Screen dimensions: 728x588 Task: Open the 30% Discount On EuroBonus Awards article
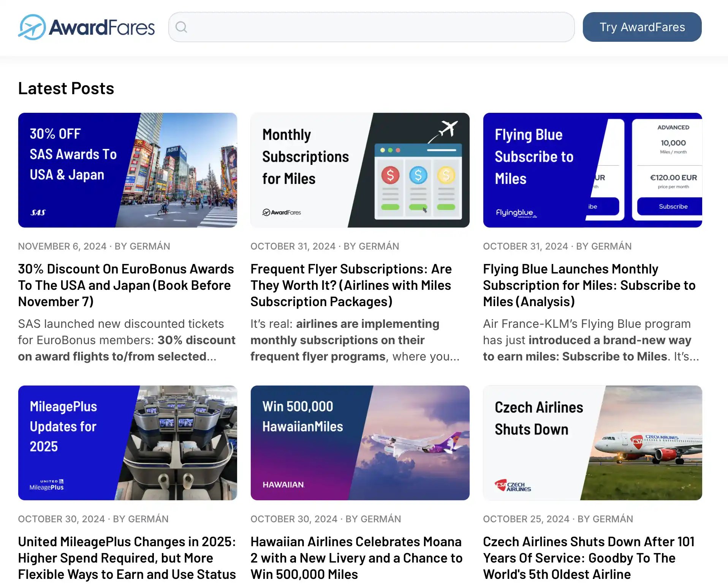tap(126, 285)
